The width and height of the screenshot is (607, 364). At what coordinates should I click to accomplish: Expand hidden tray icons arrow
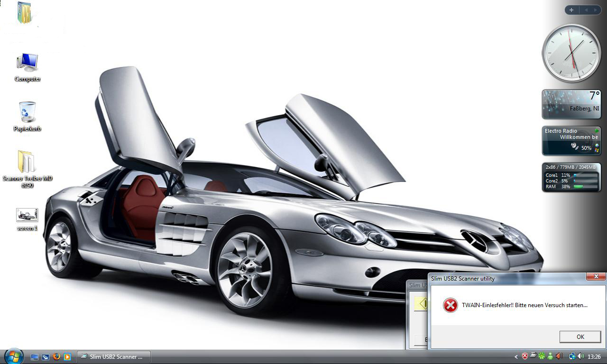pos(516,356)
